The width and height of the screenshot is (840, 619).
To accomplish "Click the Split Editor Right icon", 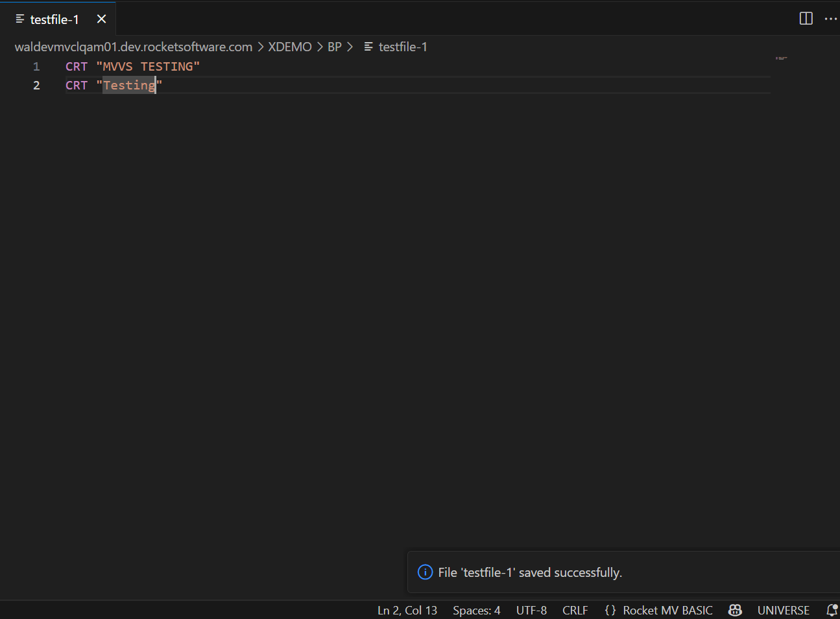I will [x=806, y=19].
